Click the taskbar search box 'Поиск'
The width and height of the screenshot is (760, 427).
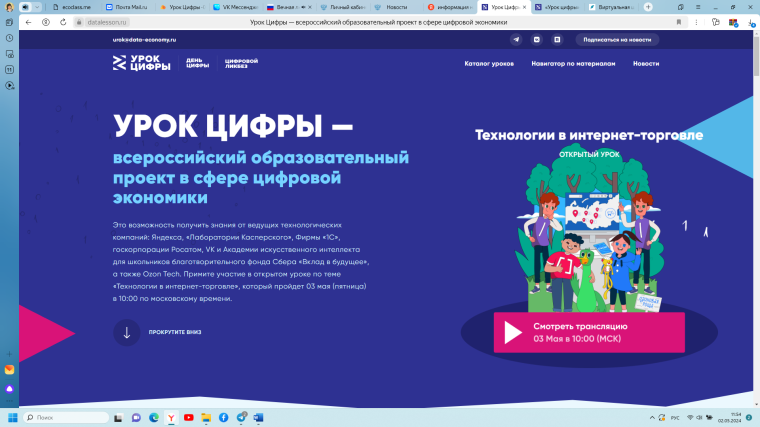(x=66, y=417)
